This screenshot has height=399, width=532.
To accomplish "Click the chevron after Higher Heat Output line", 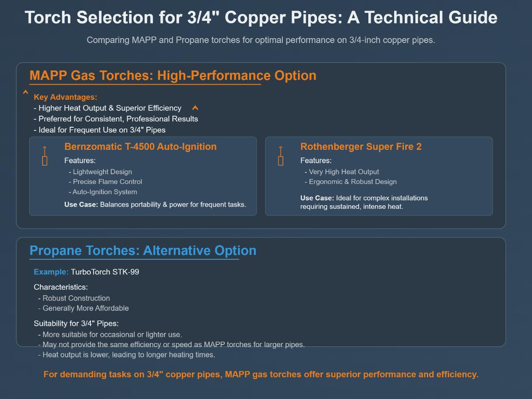I will 195,108.
